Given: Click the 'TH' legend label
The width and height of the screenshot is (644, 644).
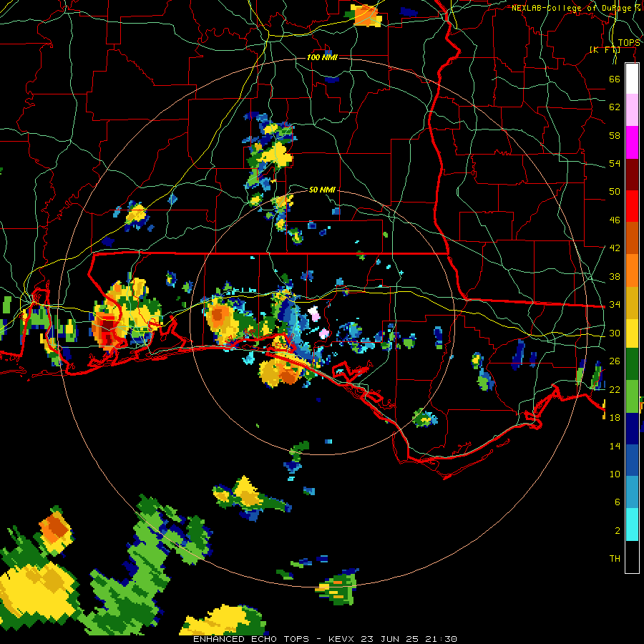Looking at the screenshot, I should (x=615, y=559).
